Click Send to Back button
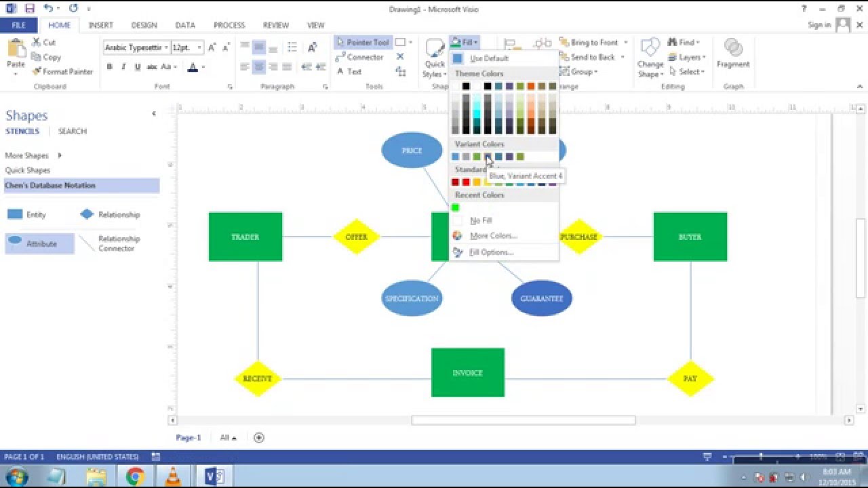The width and height of the screenshot is (868, 488). tap(587, 57)
